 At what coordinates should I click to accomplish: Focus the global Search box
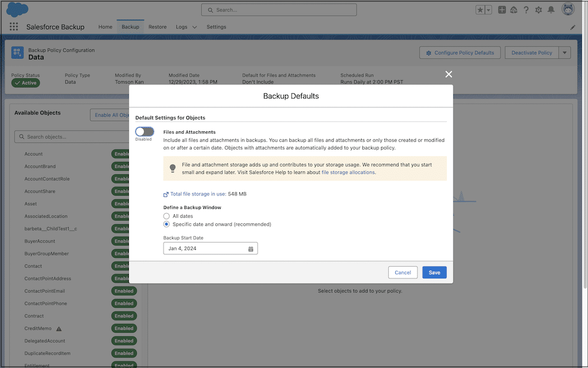pyautogui.click(x=279, y=10)
